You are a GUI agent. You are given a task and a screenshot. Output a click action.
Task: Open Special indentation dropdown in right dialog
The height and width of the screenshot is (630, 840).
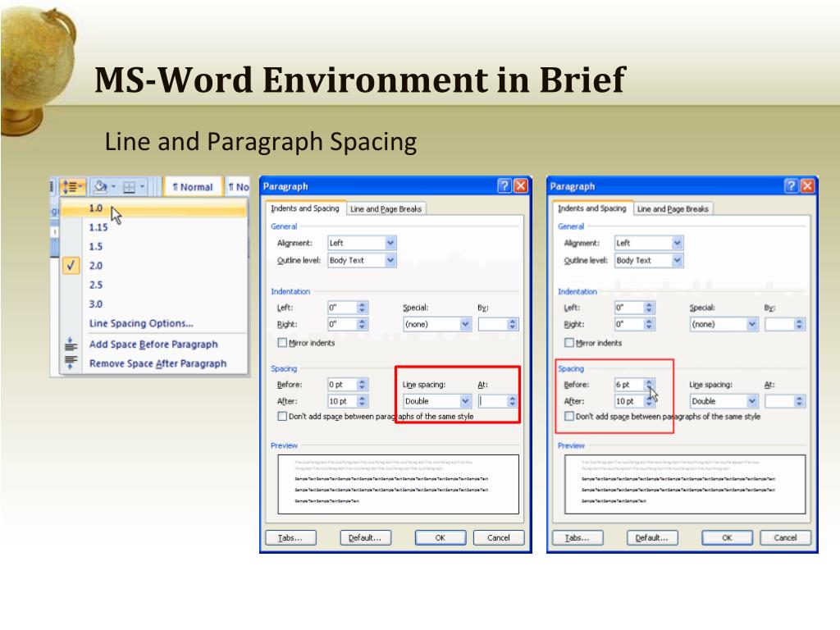(752, 324)
